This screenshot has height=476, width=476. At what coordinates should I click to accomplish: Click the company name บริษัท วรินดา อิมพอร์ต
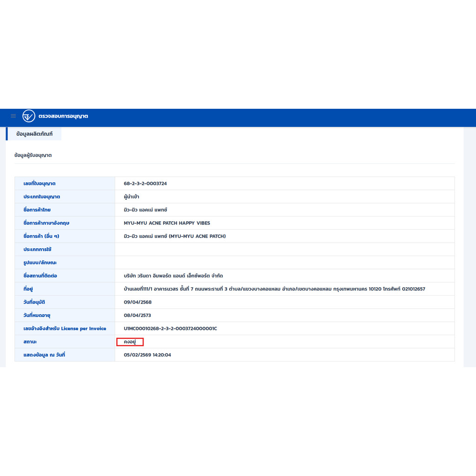click(173, 276)
